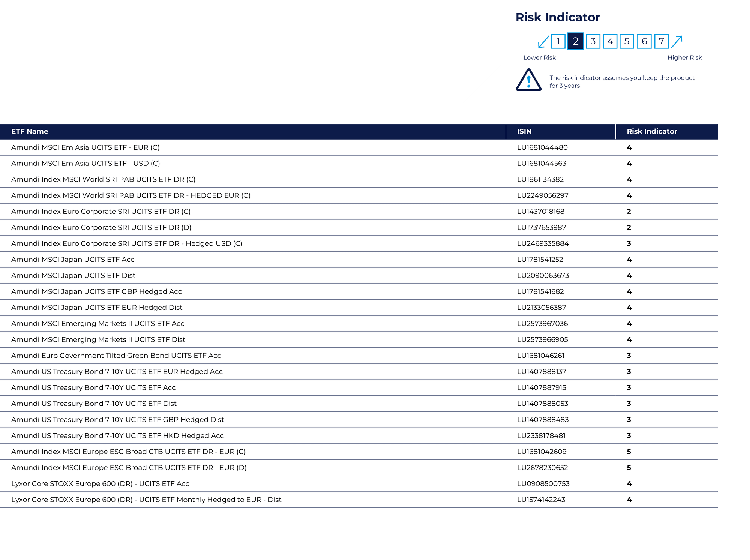Click ISIN LU1437018168
Viewport: 750px width, 560px height.
tap(541, 212)
